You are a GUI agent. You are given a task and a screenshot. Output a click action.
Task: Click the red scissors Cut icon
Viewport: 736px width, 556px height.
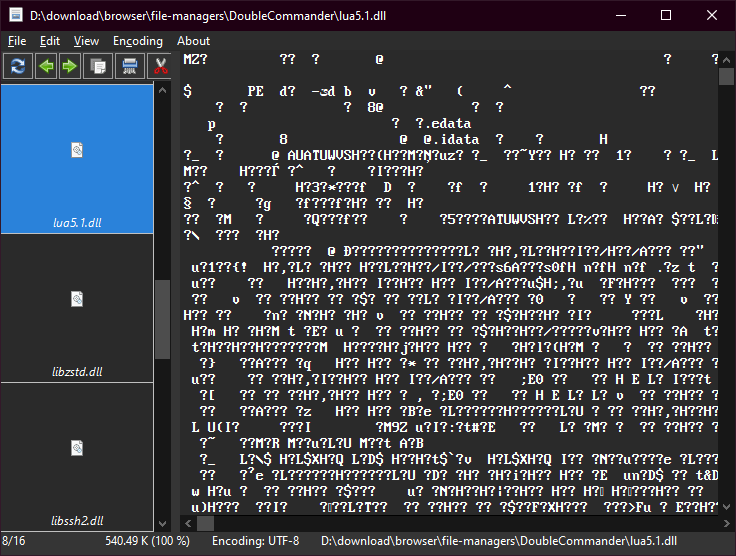point(159,67)
